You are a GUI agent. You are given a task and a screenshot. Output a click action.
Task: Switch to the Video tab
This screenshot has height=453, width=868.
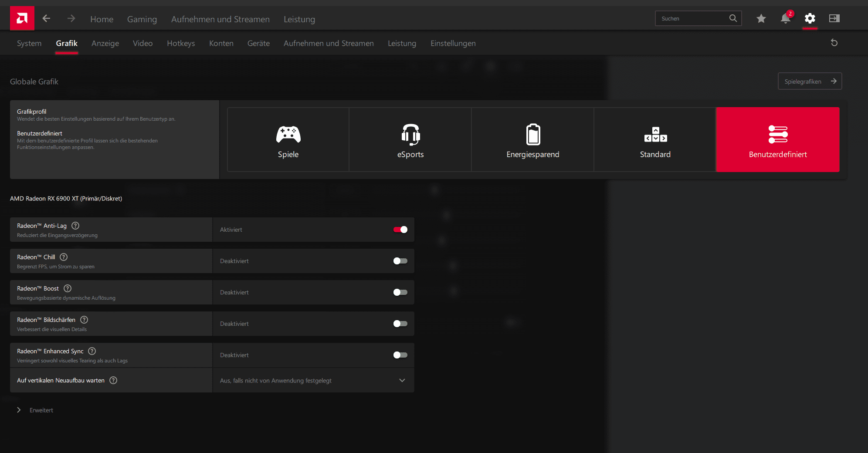tap(143, 43)
